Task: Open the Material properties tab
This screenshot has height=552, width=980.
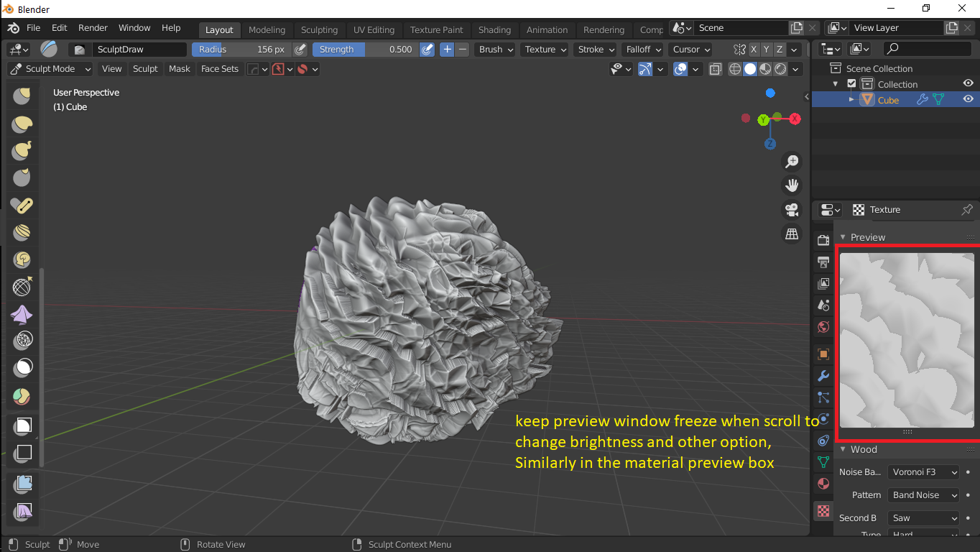Action: [x=823, y=484]
